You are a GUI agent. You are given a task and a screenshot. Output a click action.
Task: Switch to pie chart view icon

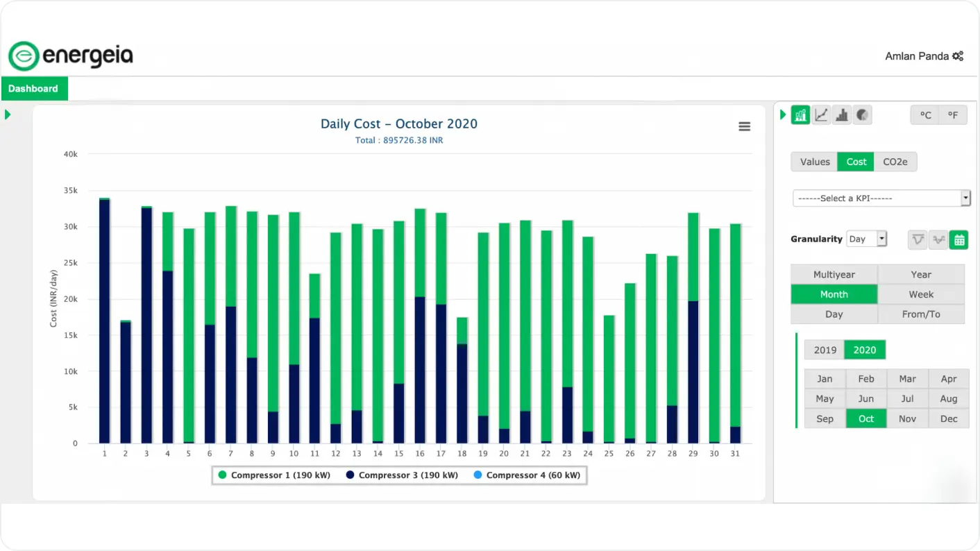[x=862, y=115]
